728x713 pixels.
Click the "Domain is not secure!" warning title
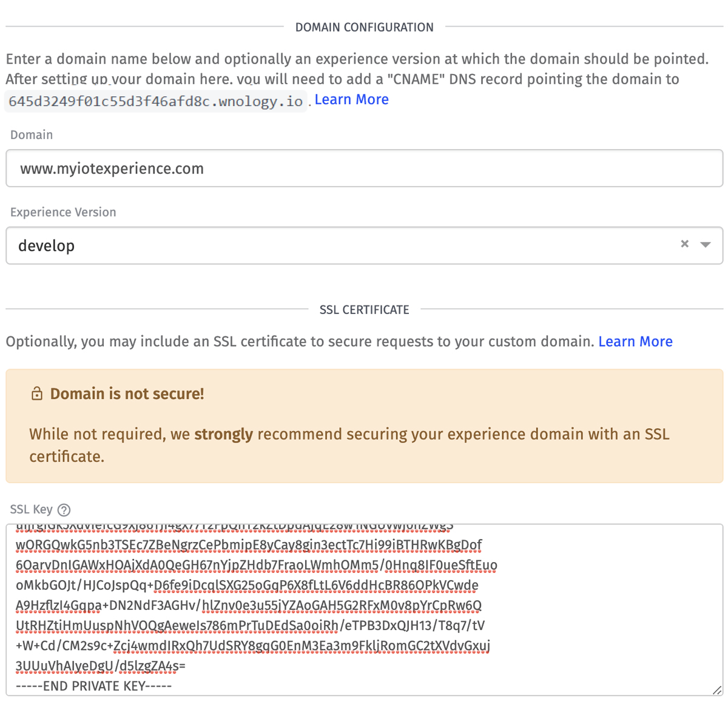point(127,394)
